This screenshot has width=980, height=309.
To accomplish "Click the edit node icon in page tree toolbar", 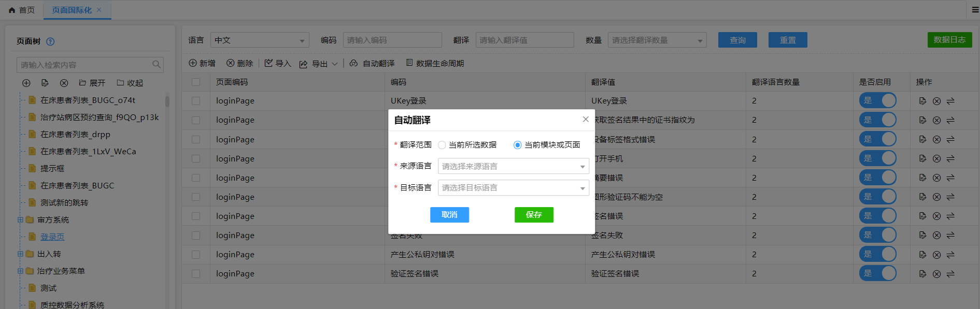I will [x=45, y=83].
